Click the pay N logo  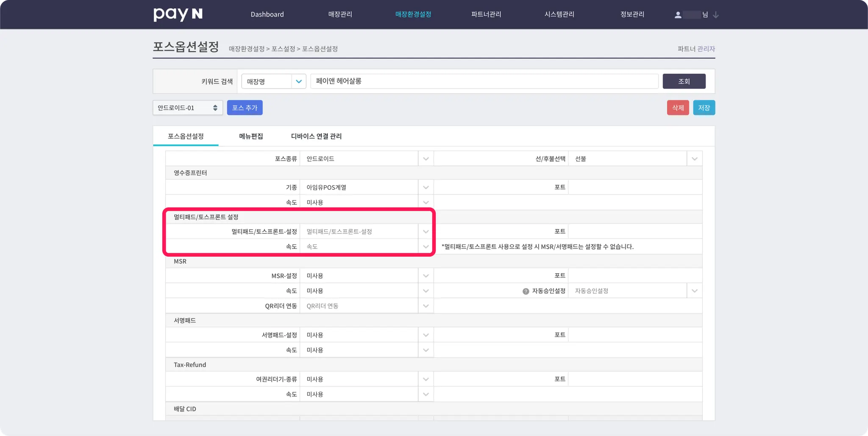[178, 14]
